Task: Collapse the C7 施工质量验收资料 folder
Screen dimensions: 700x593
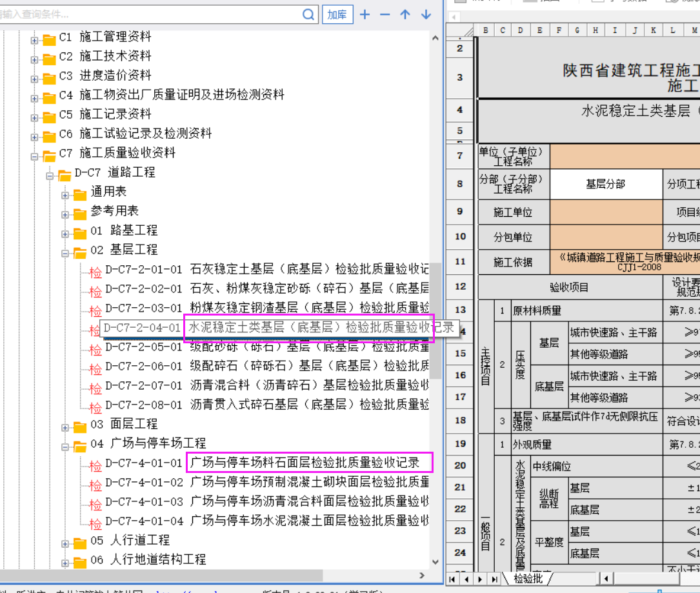Action: pos(34,157)
